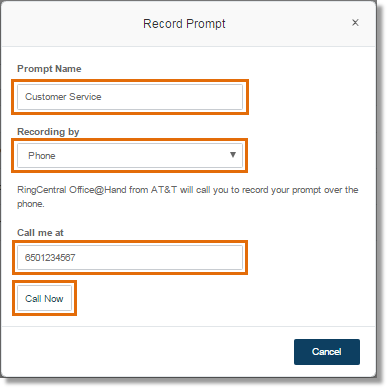This screenshot has height=389, width=388.
Task: Click the word phone ending the description
Action: click(x=31, y=204)
